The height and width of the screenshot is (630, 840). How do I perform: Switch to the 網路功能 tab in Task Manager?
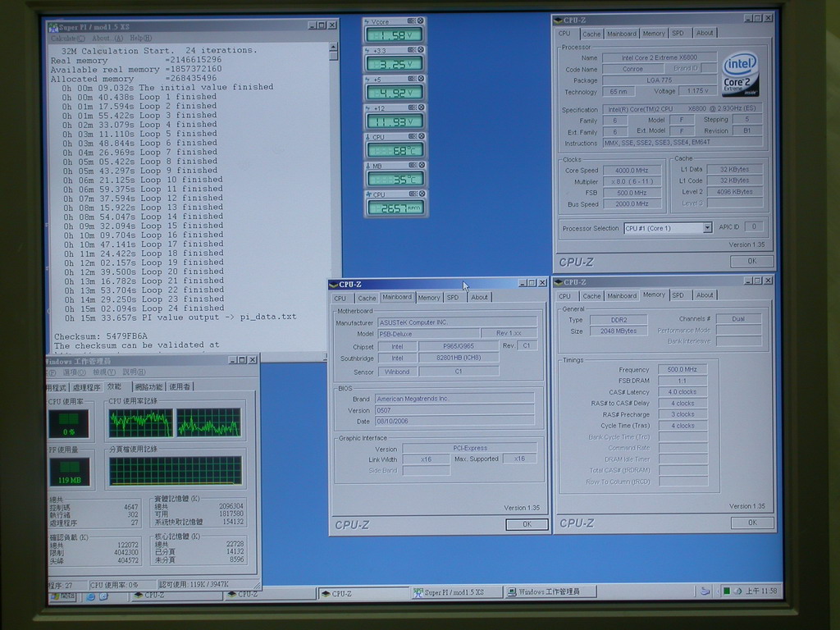click(x=148, y=387)
